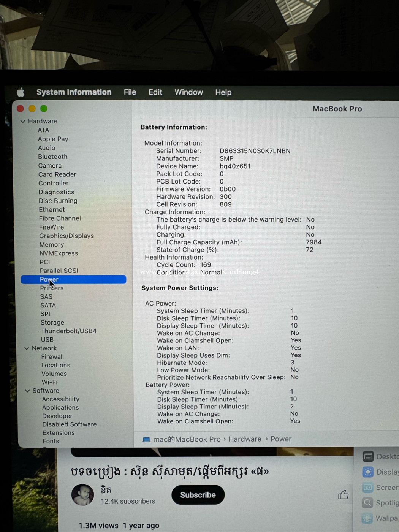This screenshot has width=399, height=532.
Task: Select Card Reader in the sidebar
Action: [57, 174]
